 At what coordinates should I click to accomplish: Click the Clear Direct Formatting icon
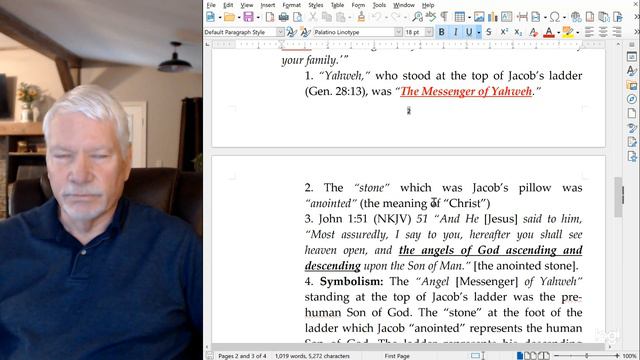tap(533, 32)
